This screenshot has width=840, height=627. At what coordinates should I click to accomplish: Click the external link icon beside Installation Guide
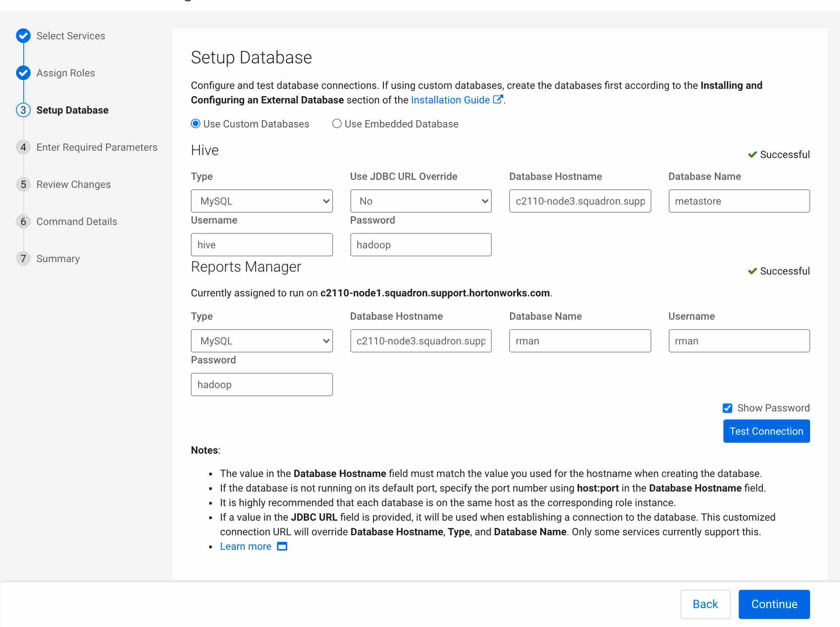pyautogui.click(x=498, y=99)
